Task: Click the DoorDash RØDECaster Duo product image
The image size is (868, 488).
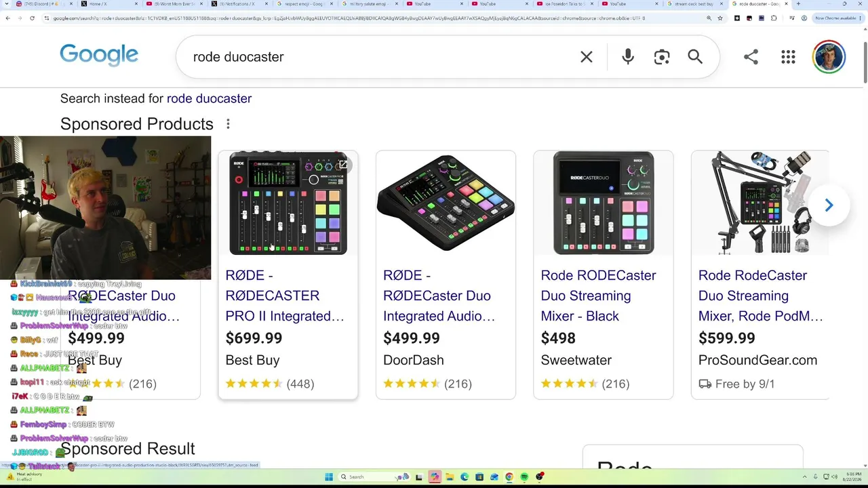Action: (x=446, y=203)
